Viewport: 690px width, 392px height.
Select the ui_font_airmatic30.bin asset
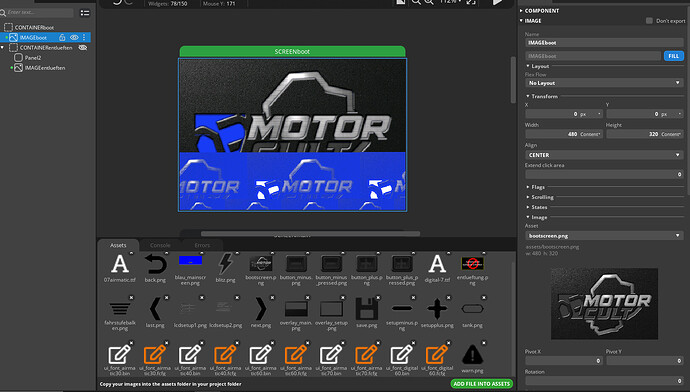point(120,355)
